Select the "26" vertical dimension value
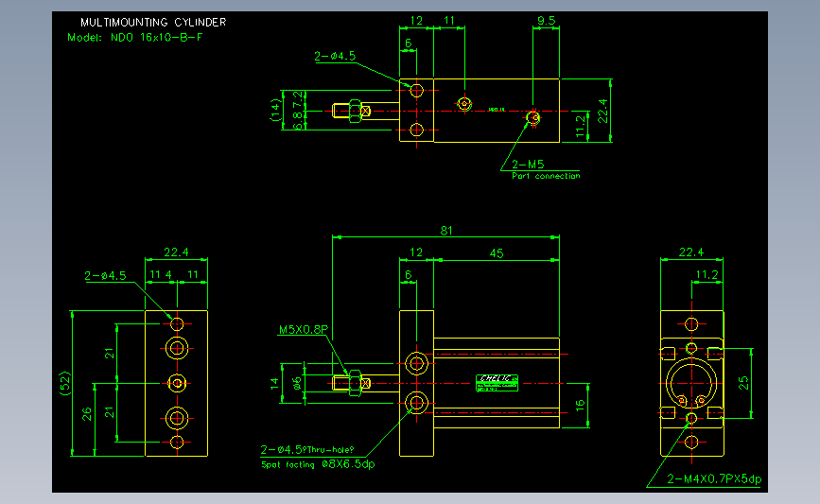This screenshot has height=504, width=820. pyautogui.click(x=87, y=414)
